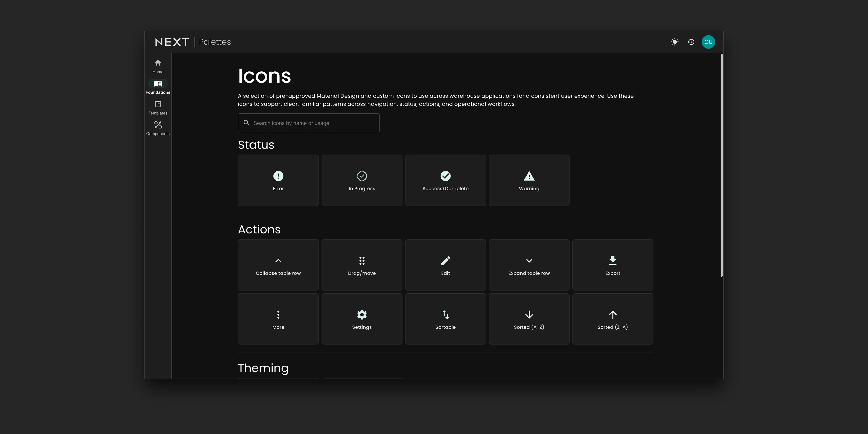This screenshot has height=434, width=868.
Task: Open Foundations in the sidebar
Action: click(x=158, y=87)
